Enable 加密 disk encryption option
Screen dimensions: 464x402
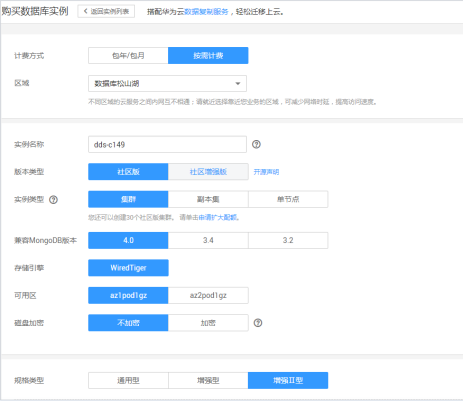(208, 323)
